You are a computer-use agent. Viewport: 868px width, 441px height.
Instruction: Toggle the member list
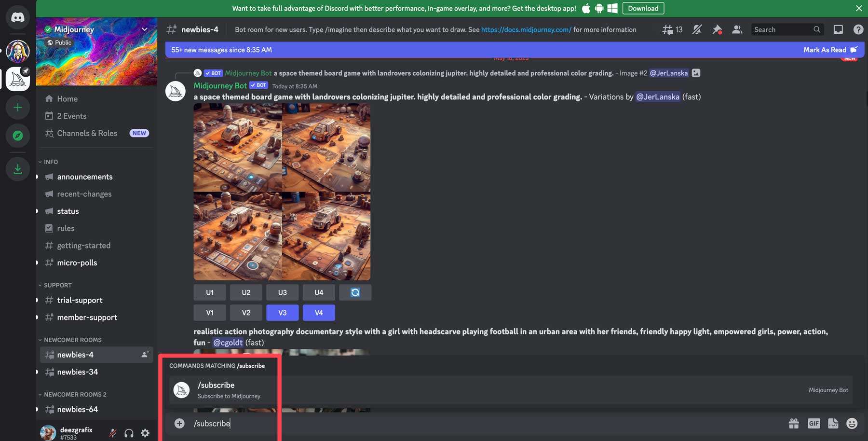(x=737, y=29)
